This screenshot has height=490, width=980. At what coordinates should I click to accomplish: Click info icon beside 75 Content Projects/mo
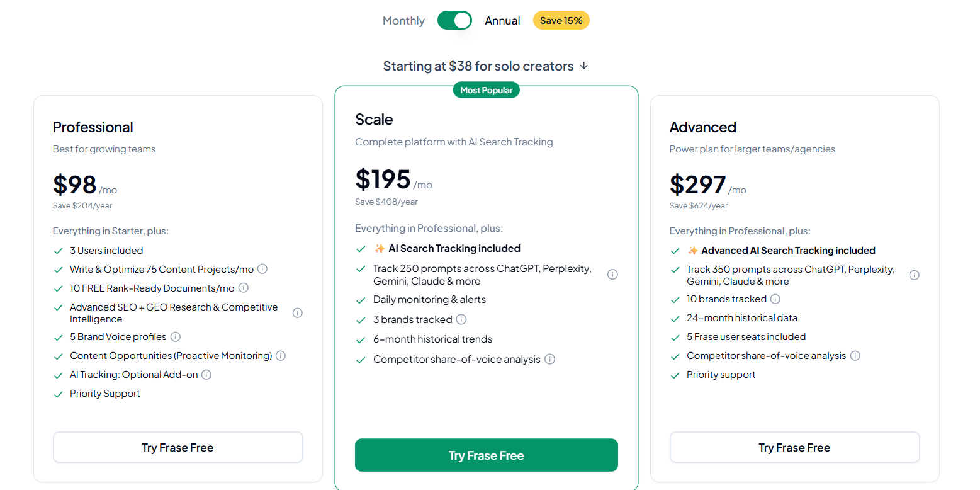click(262, 269)
